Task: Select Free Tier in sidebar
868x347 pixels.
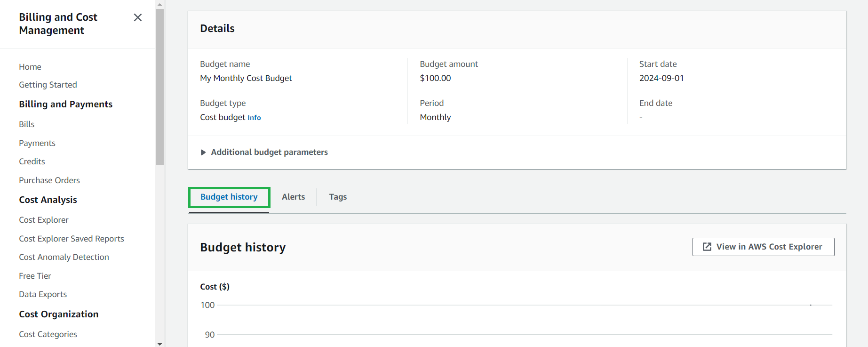Action: [x=35, y=276]
